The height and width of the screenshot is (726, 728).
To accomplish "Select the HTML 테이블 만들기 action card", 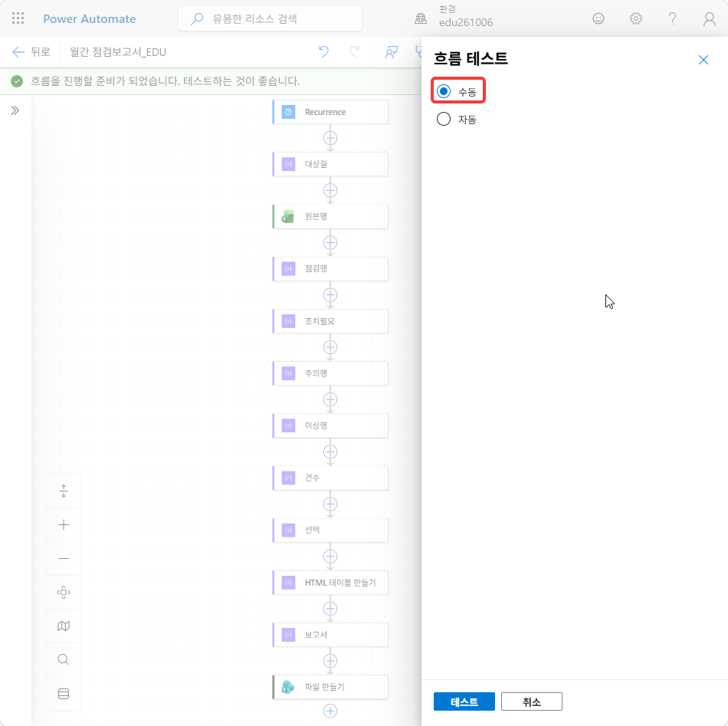I will click(330, 583).
